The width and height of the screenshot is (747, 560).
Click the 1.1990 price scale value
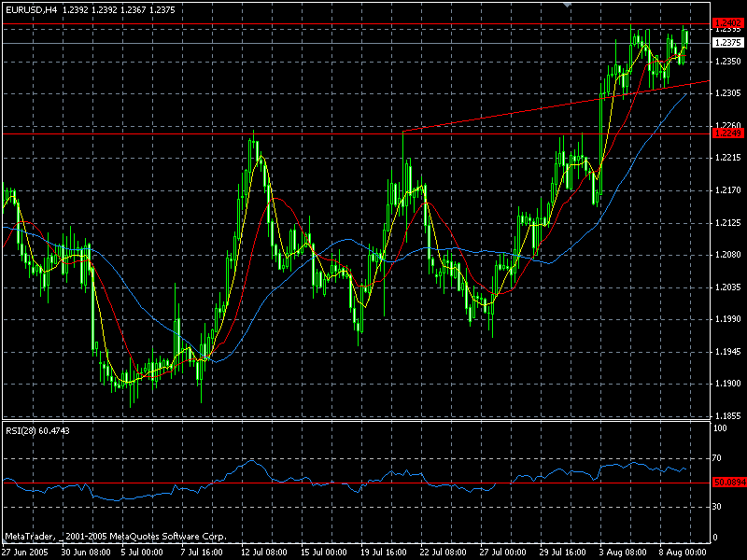pos(728,318)
